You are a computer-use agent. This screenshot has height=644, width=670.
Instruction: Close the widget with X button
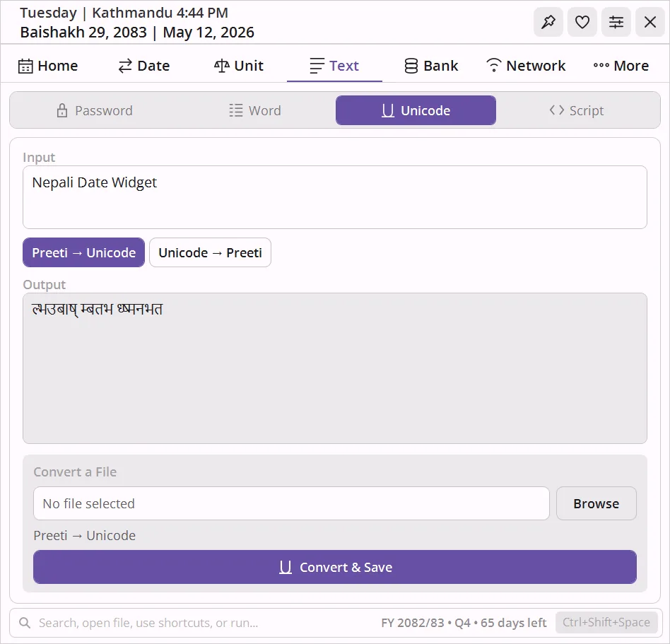pyautogui.click(x=650, y=22)
